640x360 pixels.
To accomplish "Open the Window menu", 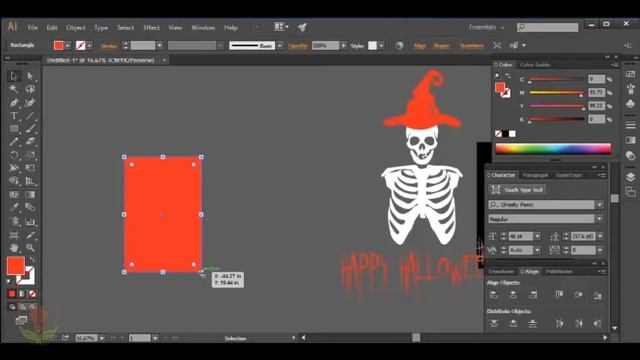I will 203,27.
